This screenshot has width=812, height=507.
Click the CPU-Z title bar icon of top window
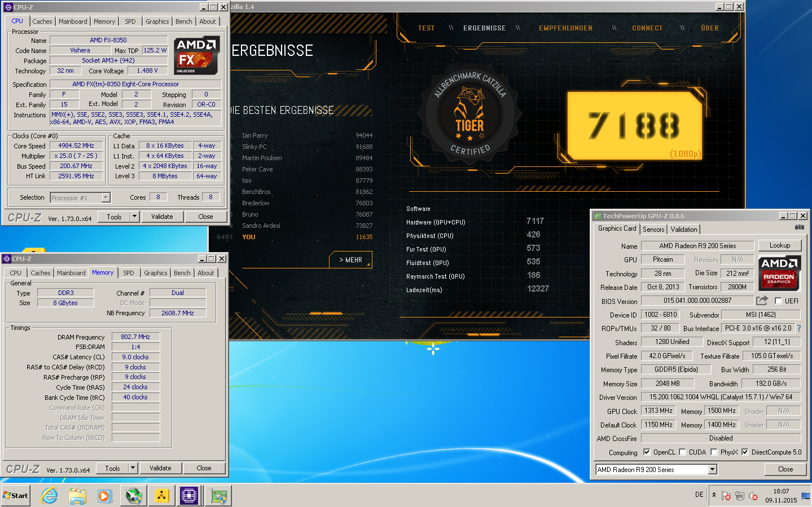(8, 7)
